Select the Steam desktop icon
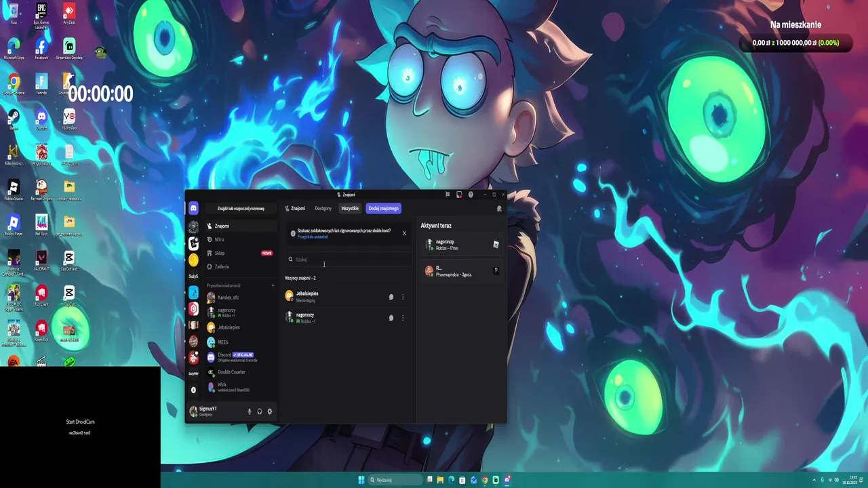Viewport: 868px width, 488px height. (x=14, y=120)
